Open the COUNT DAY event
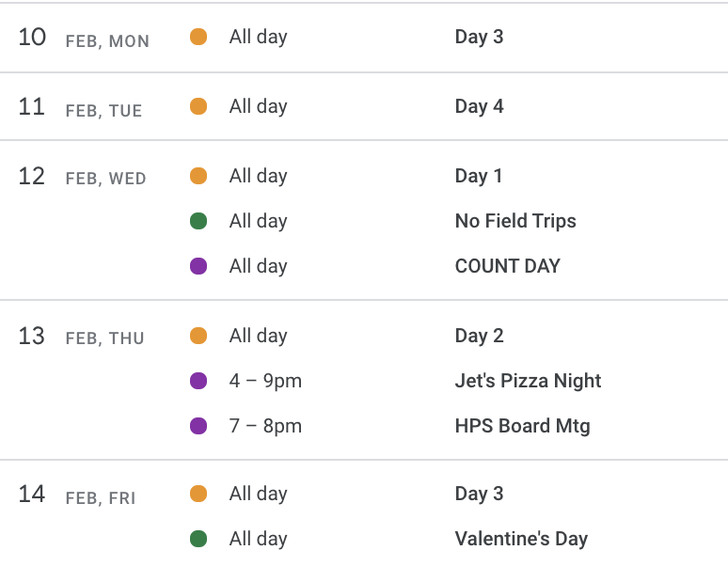Screen dimensions: 728x566 (508, 266)
